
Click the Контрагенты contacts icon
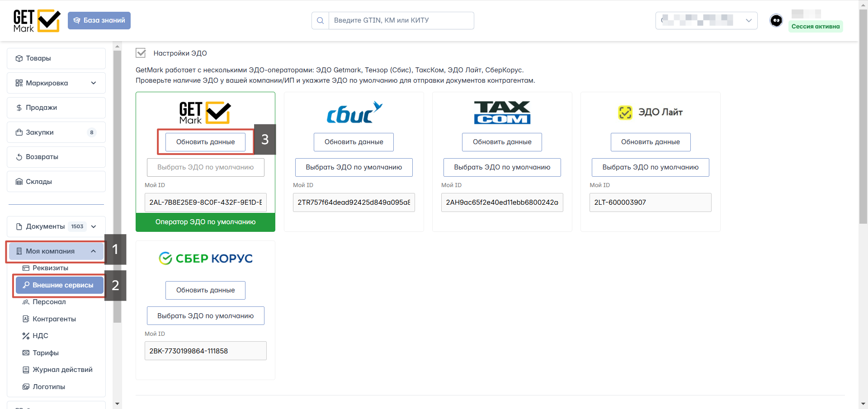pyautogui.click(x=26, y=319)
